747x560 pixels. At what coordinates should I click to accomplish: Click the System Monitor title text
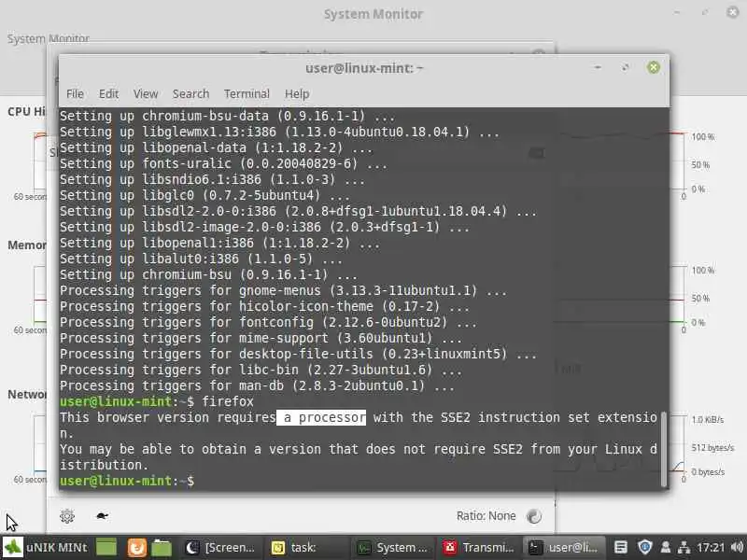point(373,14)
